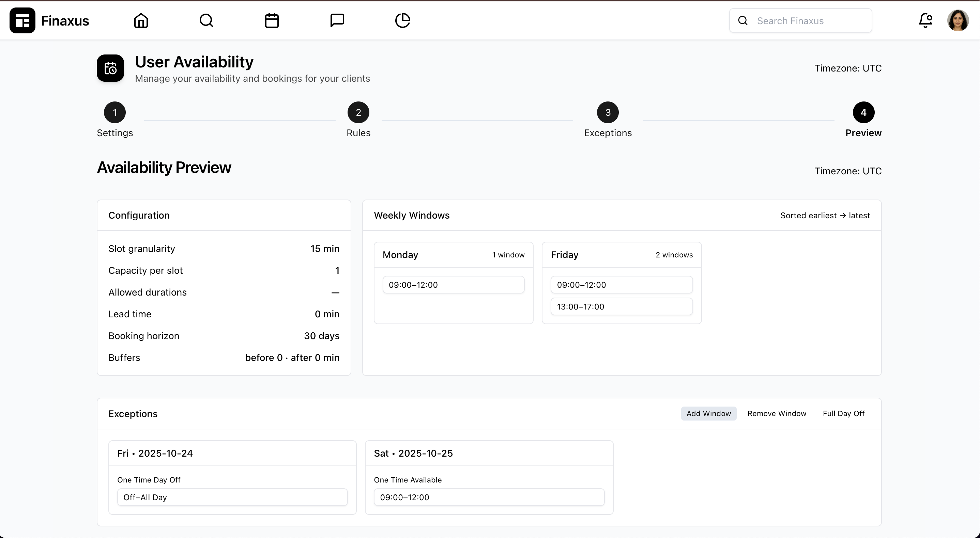Open the chat messages icon
This screenshot has width=980, height=538.
(x=337, y=20)
